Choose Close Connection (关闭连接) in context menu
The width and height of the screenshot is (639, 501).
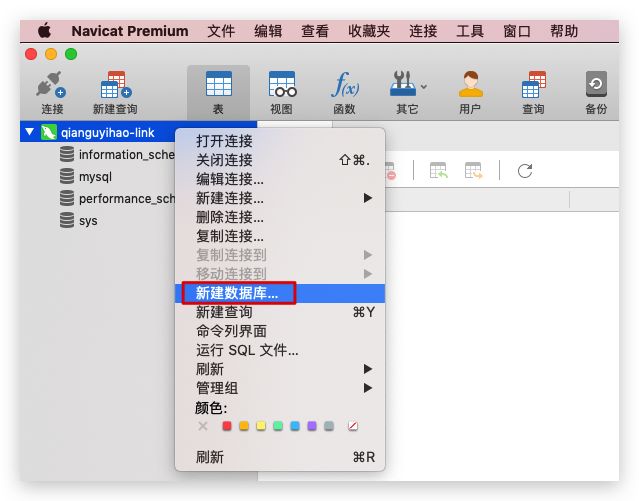coord(280,160)
